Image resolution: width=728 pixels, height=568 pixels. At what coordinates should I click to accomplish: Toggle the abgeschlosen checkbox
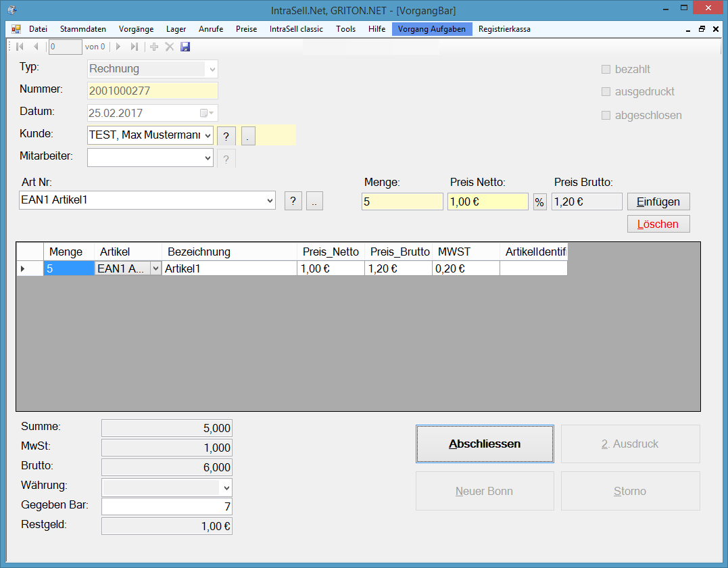pos(606,115)
